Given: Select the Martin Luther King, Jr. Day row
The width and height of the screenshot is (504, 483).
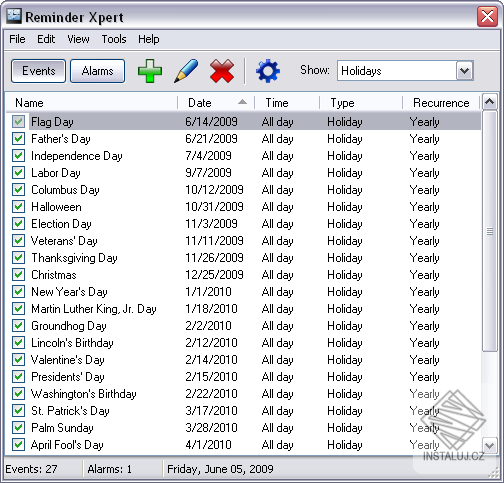Looking at the screenshot, I should (247, 309).
